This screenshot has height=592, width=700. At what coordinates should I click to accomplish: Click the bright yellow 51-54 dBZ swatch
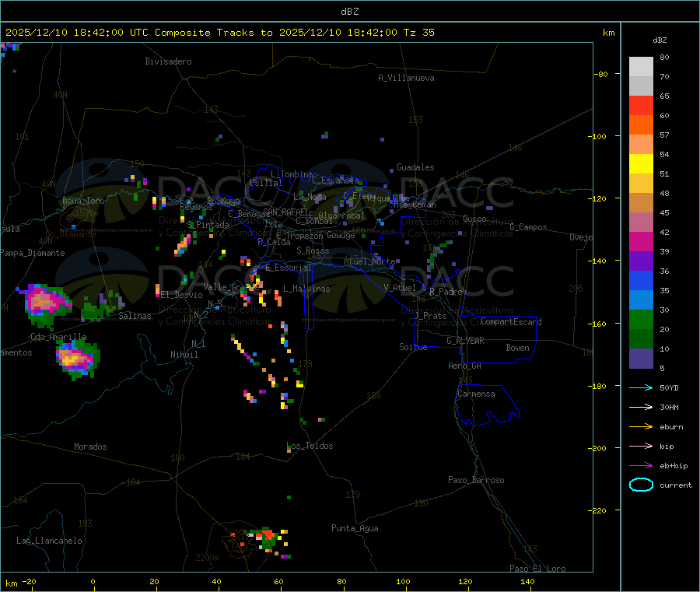(641, 164)
